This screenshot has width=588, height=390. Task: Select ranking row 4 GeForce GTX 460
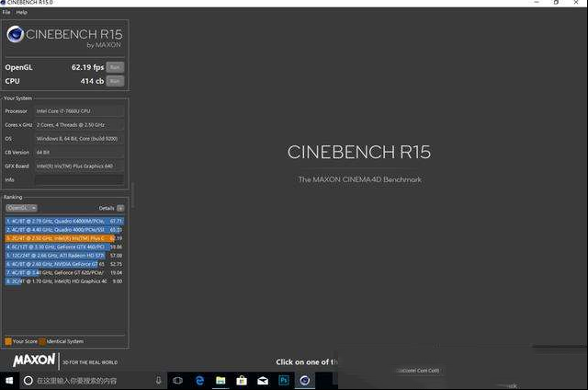(x=64, y=247)
